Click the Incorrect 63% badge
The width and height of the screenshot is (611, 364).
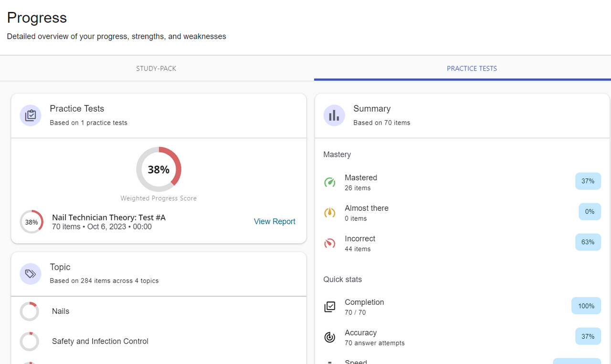pos(588,242)
